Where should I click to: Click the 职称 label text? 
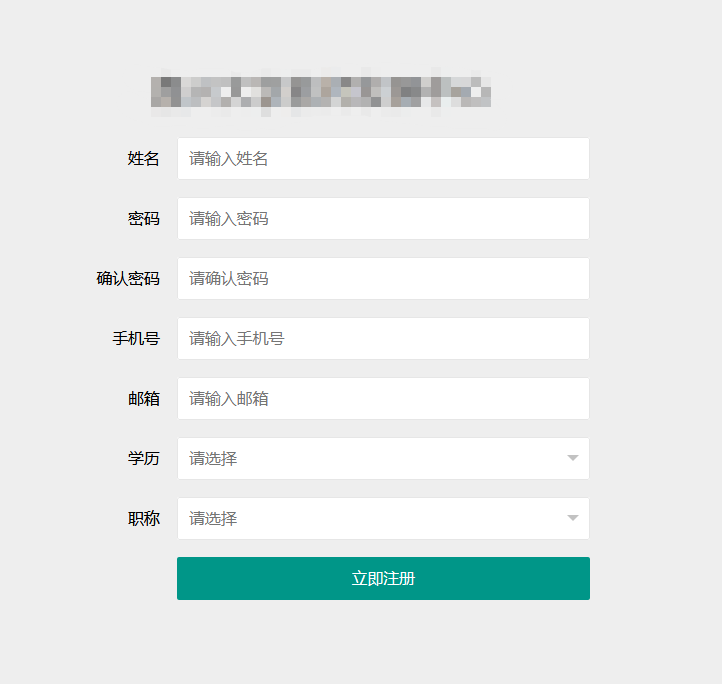tap(143, 519)
